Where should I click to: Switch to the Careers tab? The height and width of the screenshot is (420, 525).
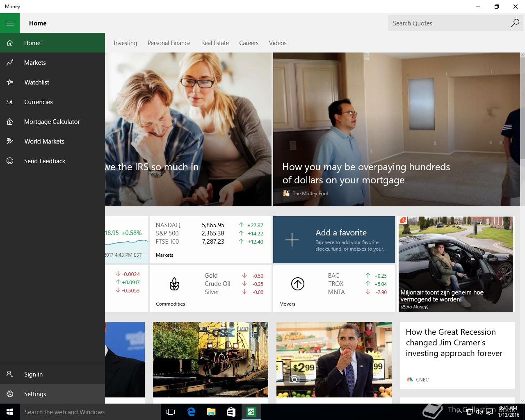point(249,43)
